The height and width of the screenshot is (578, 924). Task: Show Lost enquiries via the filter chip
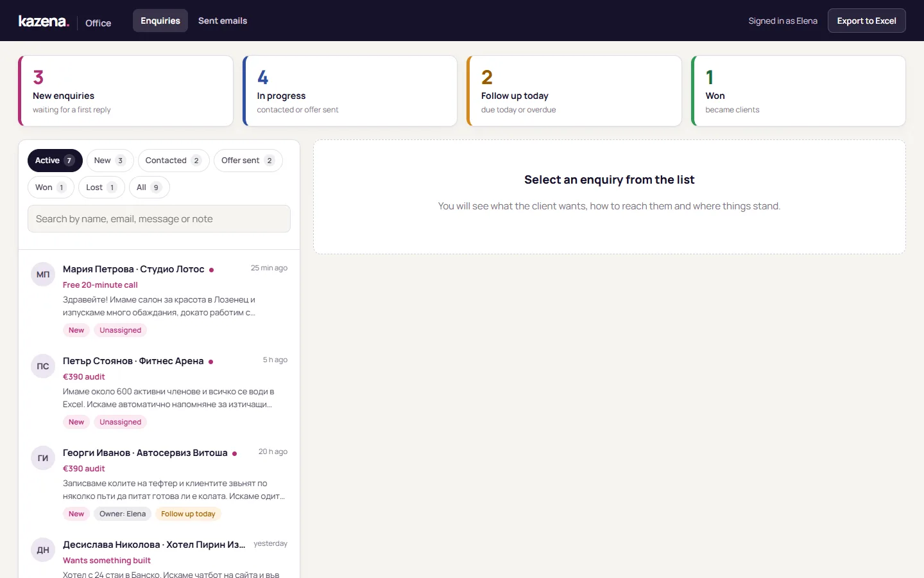[101, 188]
